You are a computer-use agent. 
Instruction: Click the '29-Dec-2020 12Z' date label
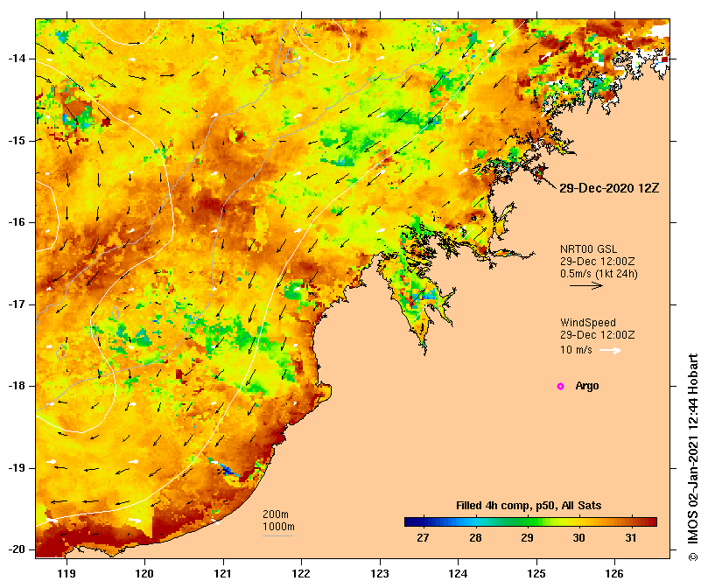pyautogui.click(x=609, y=188)
